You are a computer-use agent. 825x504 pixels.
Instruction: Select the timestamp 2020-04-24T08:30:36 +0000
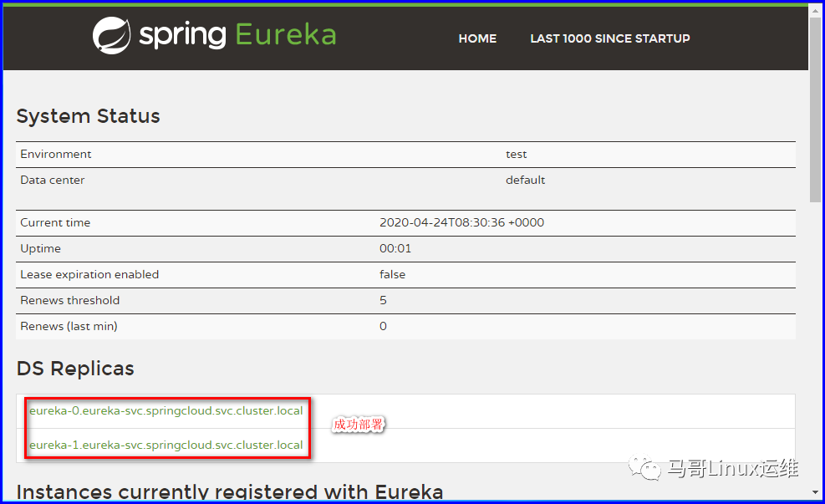tap(461, 222)
